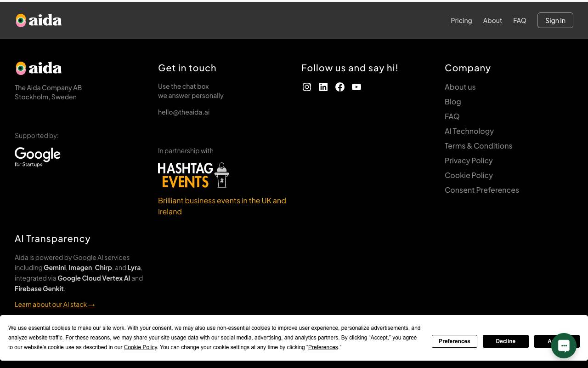Click the 'AI Transparency' heading
This screenshot has height=368, width=588.
[52, 239]
